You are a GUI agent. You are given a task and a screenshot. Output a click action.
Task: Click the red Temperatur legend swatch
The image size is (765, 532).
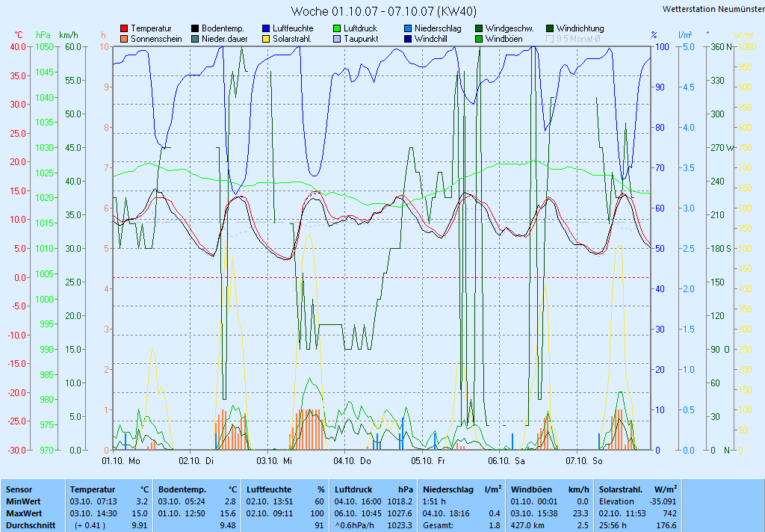click(124, 29)
